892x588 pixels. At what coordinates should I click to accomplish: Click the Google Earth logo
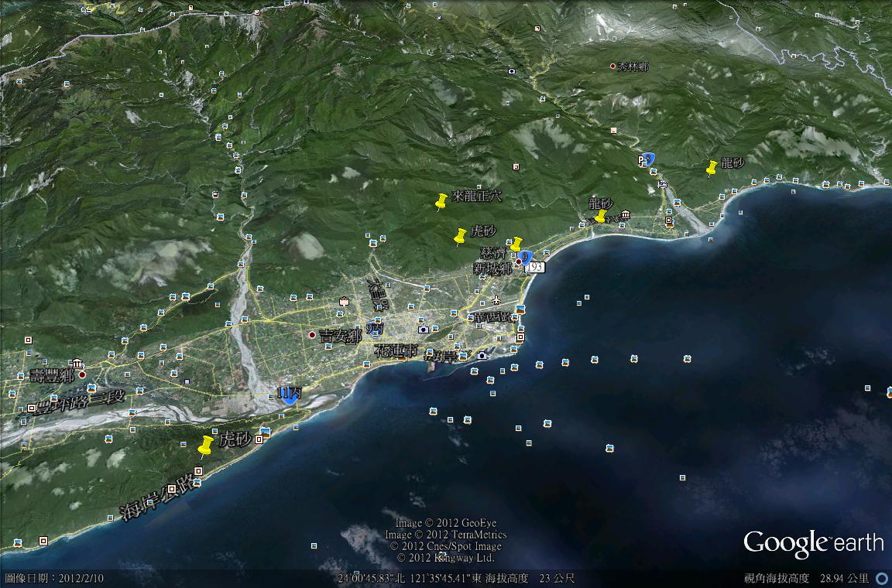[x=813, y=543]
